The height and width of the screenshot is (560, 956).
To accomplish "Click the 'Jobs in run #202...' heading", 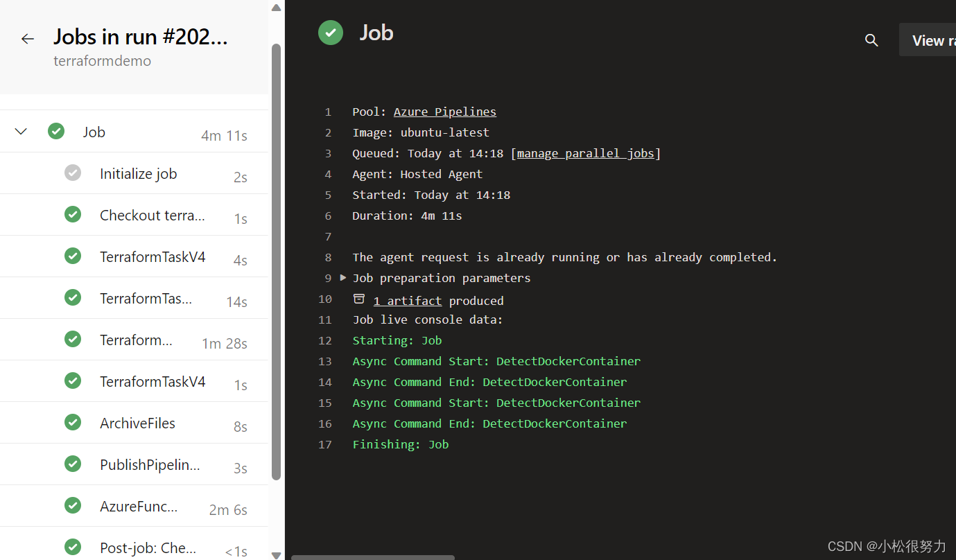I will pos(141,37).
